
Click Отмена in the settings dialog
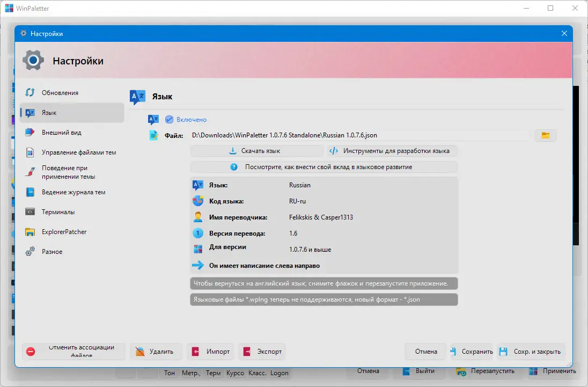tap(426, 352)
